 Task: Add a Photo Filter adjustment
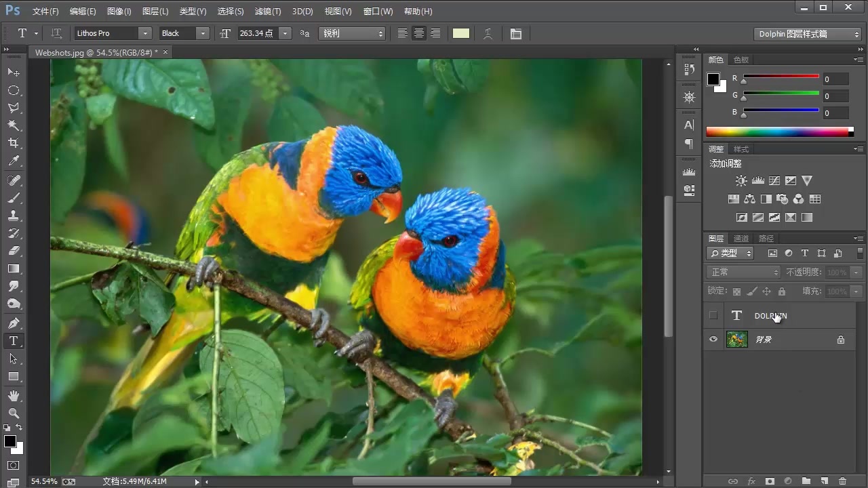point(783,199)
